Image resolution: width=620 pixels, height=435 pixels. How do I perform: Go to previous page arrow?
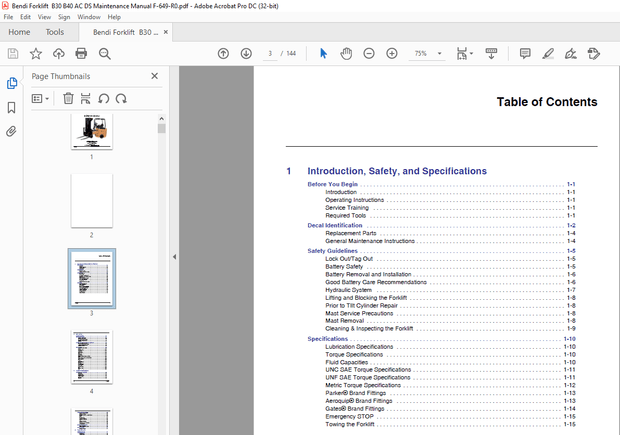point(223,53)
